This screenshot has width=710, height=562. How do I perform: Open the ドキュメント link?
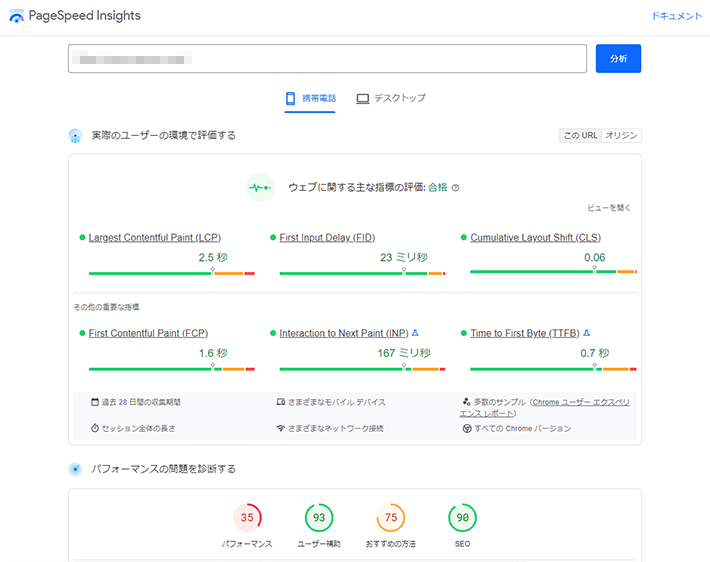click(x=676, y=16)
